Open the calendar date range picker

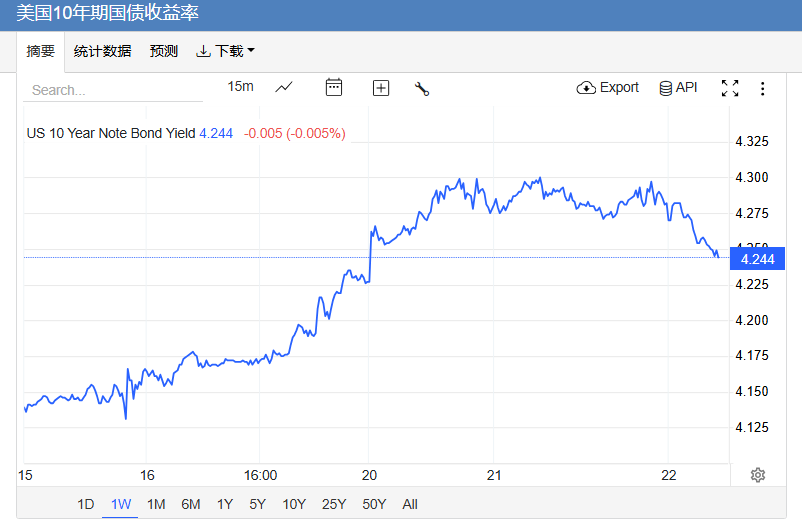click(x=333, y=87)
